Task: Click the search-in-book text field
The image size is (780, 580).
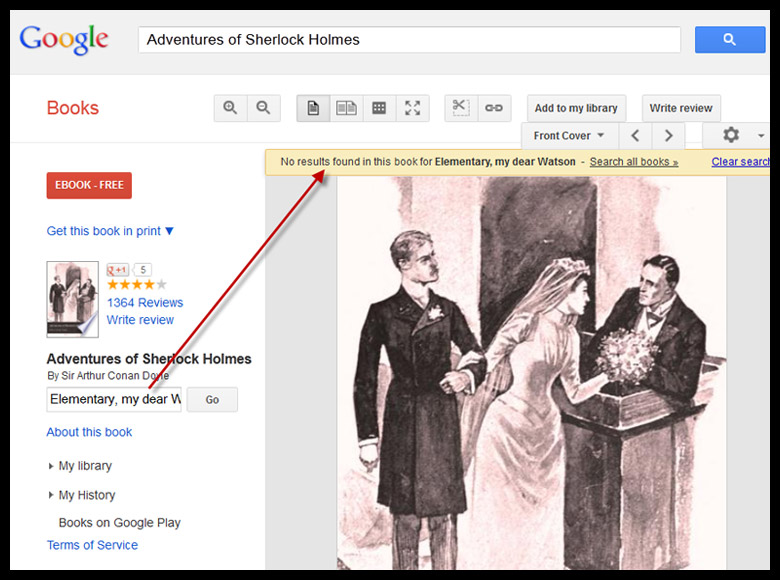Action: (x=114, y=400)
